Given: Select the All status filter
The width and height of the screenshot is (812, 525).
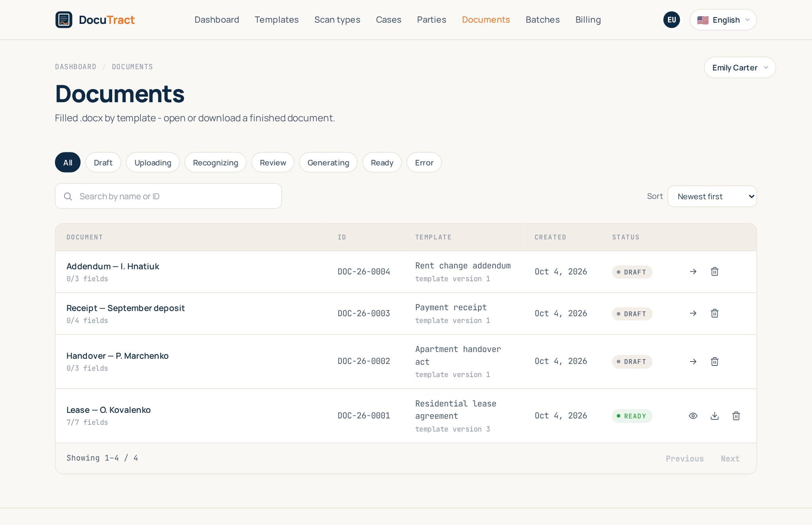Looking at the screenshot, I should pos(68,162).
